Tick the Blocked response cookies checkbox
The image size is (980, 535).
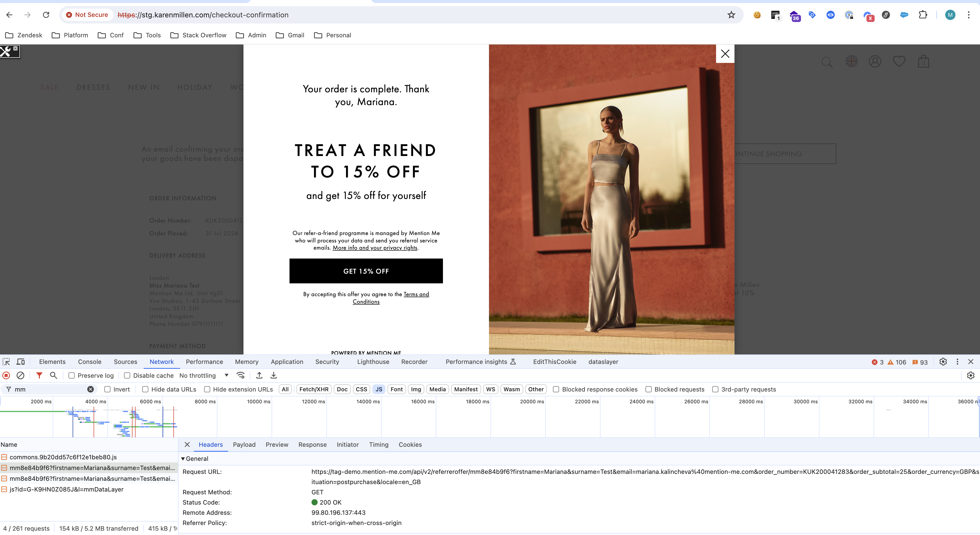click(556, 389)
